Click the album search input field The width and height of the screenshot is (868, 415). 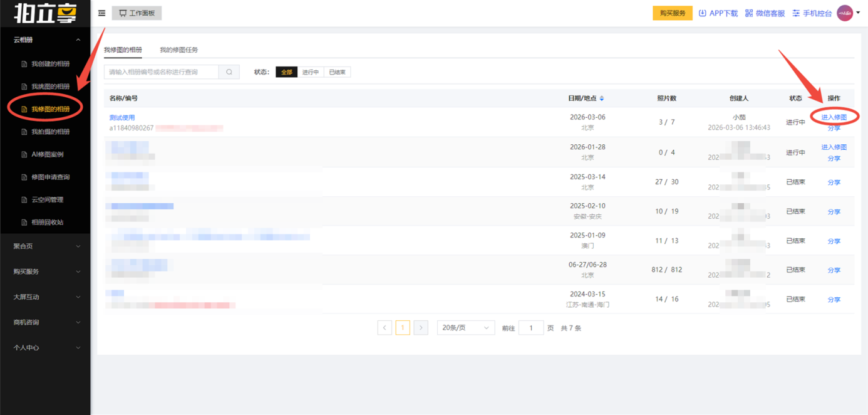coord(162,72)
